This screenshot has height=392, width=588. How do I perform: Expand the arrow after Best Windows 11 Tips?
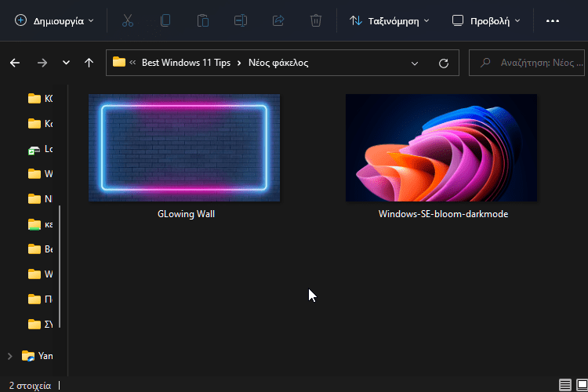pyautogui.click(x=239, y=63)
